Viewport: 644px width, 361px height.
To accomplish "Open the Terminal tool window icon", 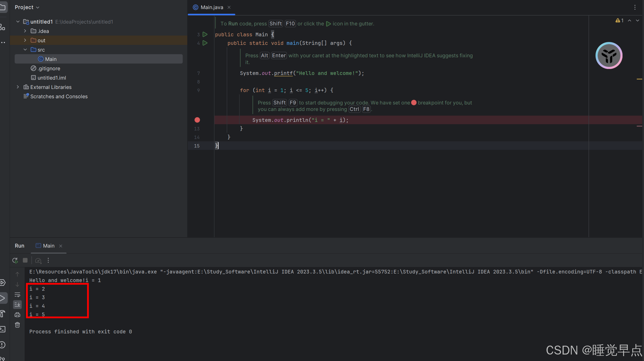I will click(3, 329).
